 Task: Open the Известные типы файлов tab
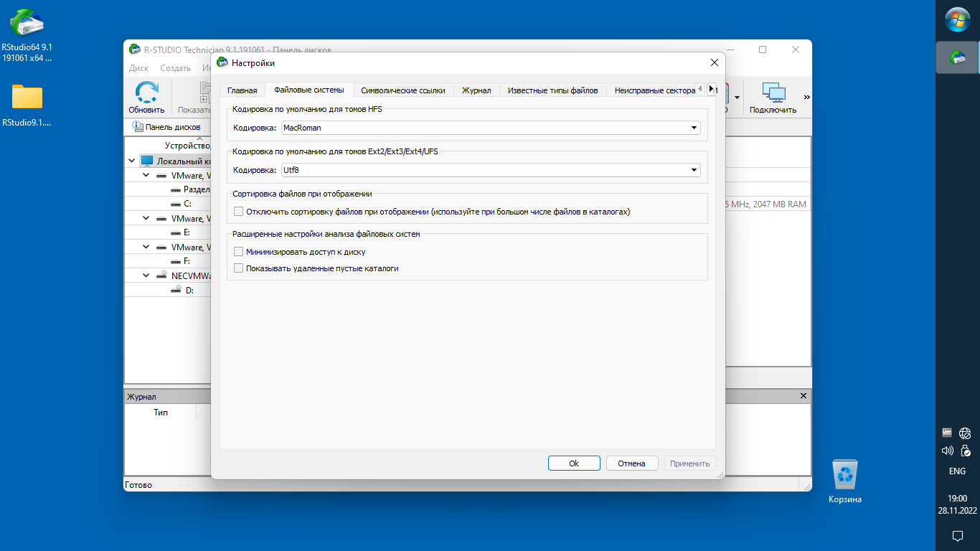552,90
